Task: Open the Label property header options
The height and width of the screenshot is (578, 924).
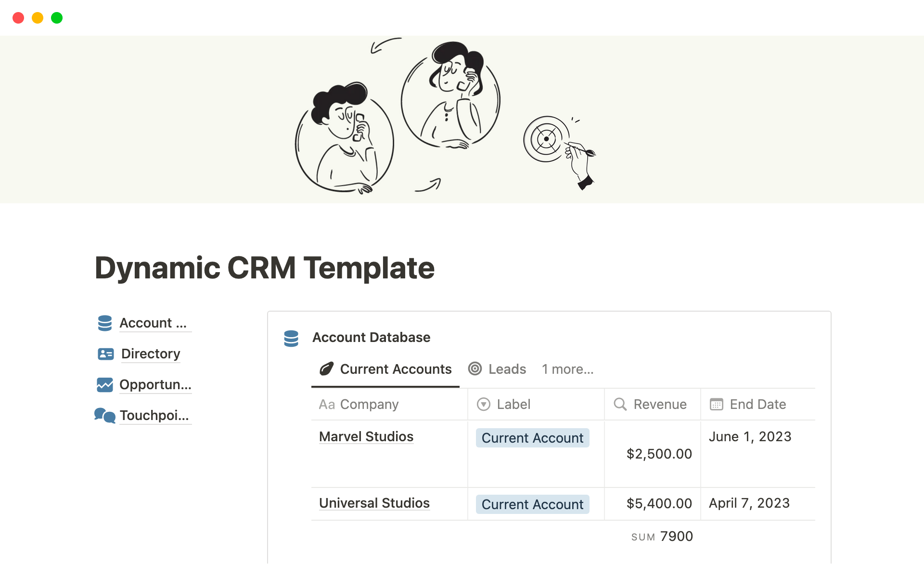Action: click(513, 405)
